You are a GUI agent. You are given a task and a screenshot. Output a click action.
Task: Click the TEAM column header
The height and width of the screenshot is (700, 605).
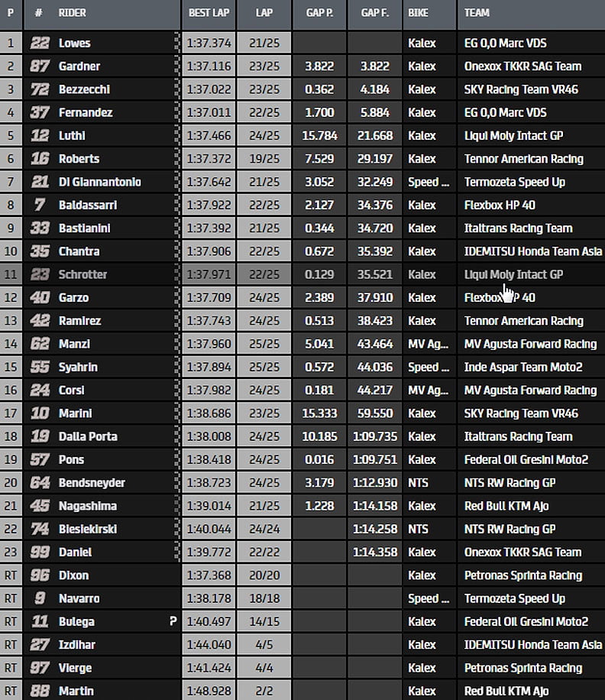coord(477,13)
